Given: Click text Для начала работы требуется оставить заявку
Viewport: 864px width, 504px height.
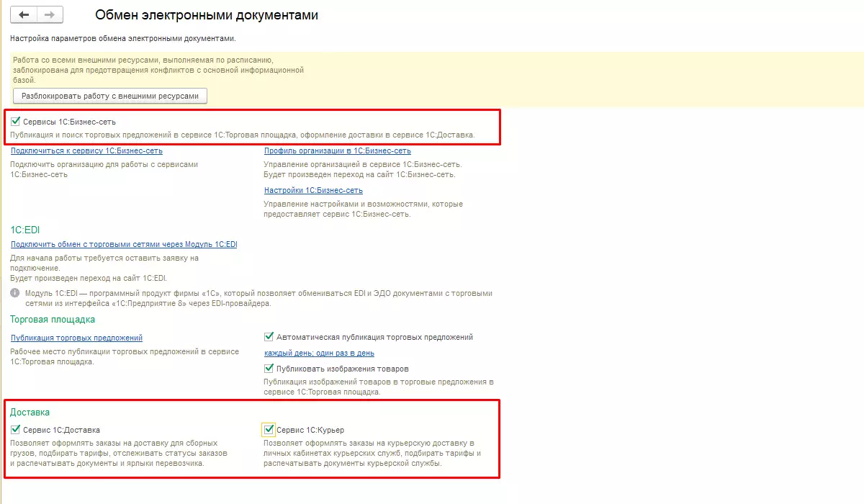Looking at the screenshot, I should pos(104,267).
